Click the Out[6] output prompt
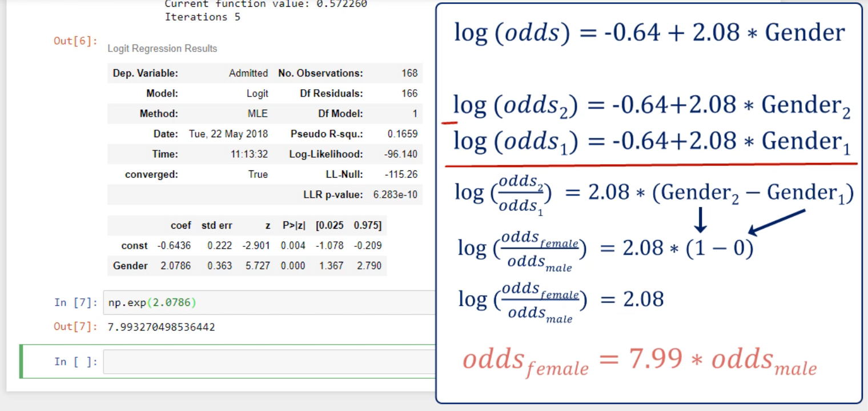868x411 pixels. click(x=75, y=41)
